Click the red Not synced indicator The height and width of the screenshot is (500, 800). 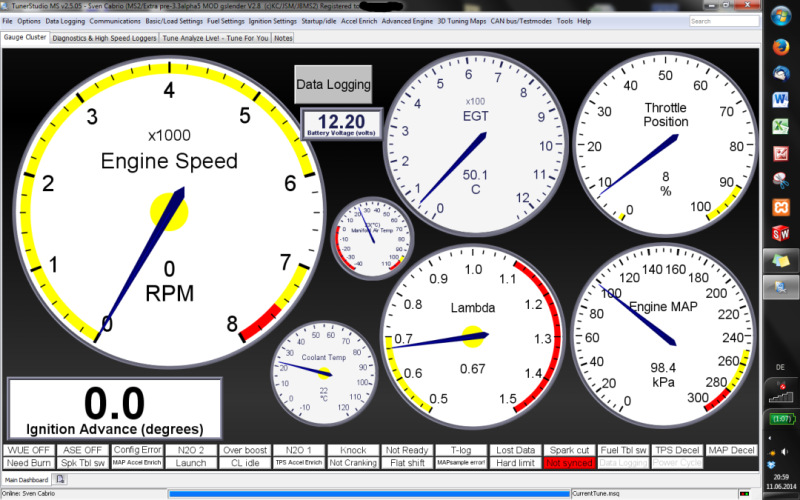[x=567, y=463]
